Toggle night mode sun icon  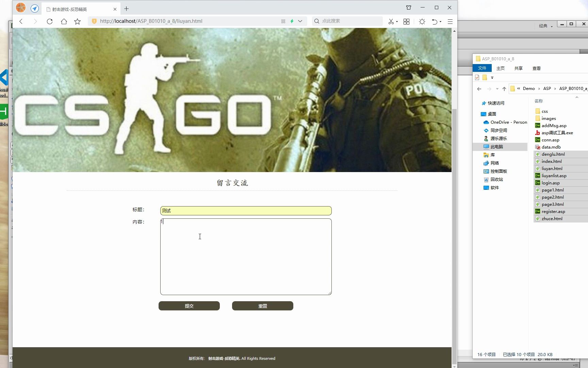point(422,21)
